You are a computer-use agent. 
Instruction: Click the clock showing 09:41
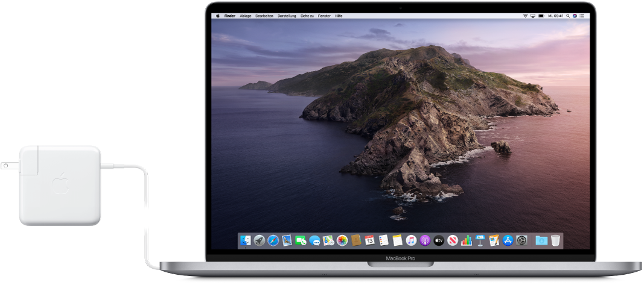click(556, 16)
